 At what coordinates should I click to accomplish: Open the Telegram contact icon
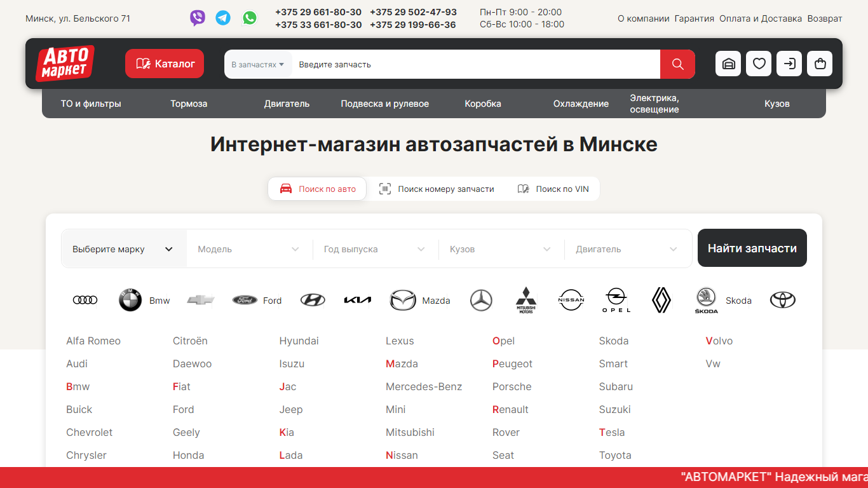tap(223, 18)
